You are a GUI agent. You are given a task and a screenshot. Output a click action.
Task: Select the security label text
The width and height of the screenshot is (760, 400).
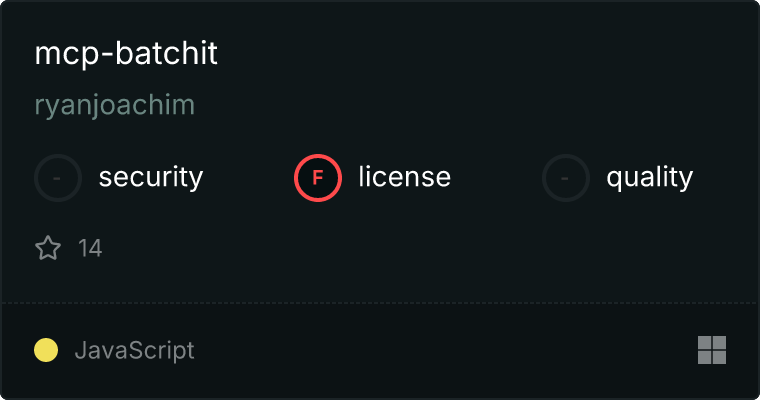[x=151, y=177]
